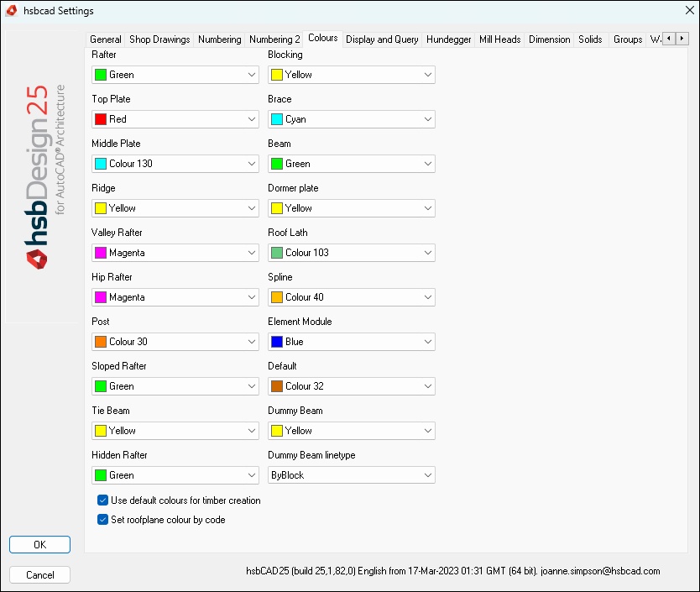Open the Middle Plate colour dropdown
The height and width of the screenshot is (592, 700).
tap(175, 164)
